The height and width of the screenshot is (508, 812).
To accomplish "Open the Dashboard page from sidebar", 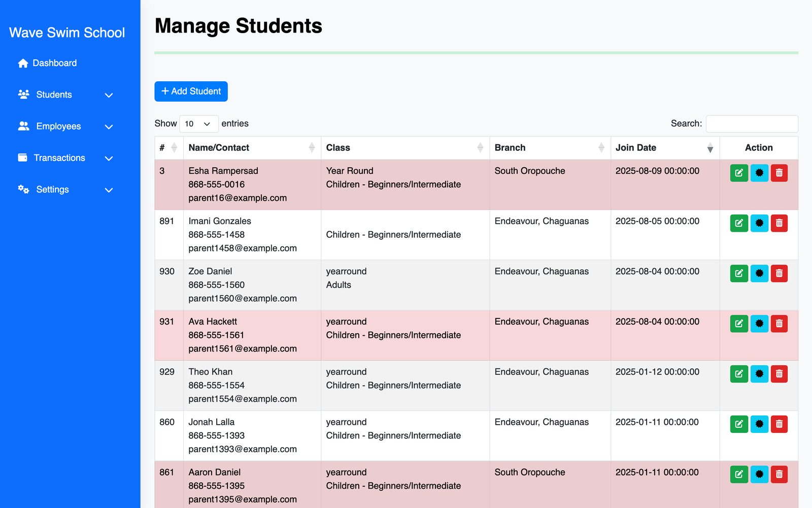I will tap(47, 63).
